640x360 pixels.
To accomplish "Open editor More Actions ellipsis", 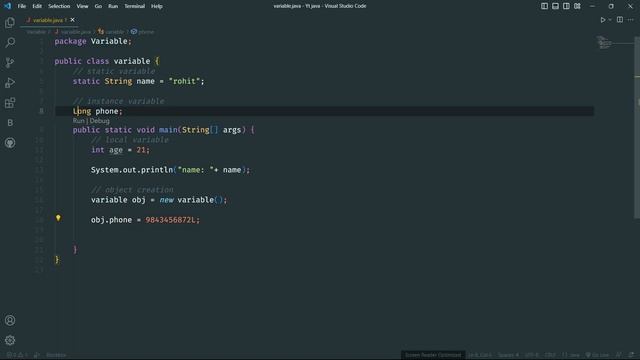I will (631, 20).
